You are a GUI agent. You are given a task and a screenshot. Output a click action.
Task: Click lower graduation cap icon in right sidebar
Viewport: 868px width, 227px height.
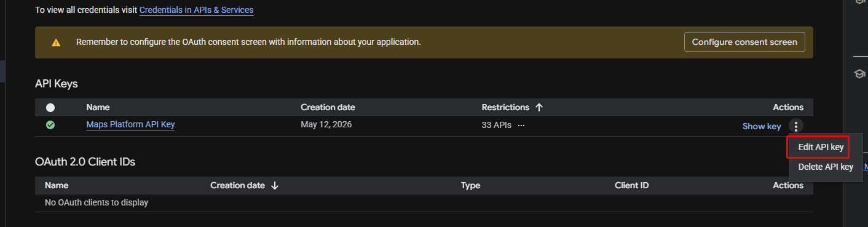click(x=859, y=74)
